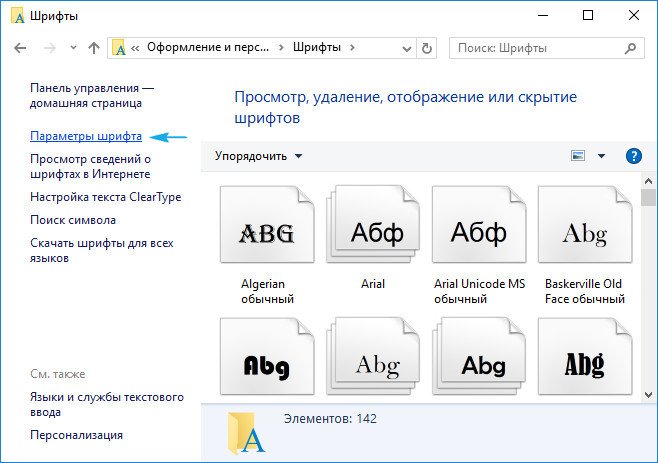658x463 pixels.
Task: Select Baskerville Old Face font
Action: 585,225
